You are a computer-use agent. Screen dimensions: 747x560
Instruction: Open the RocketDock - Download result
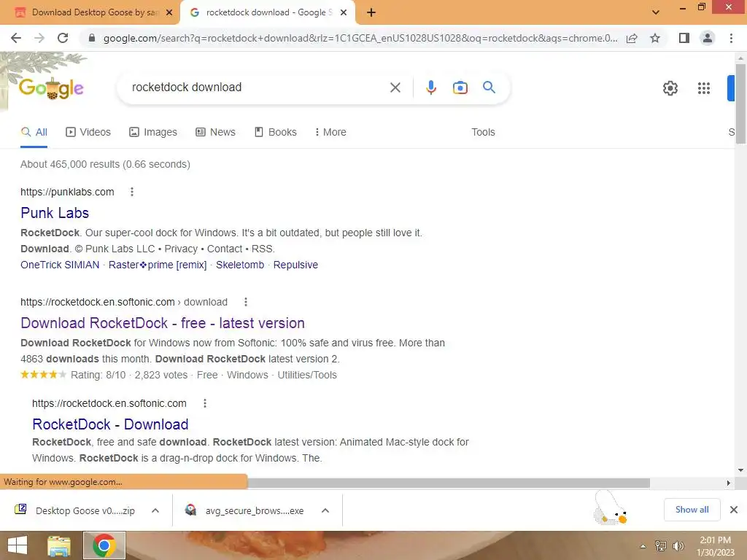(x=110, y=424)
